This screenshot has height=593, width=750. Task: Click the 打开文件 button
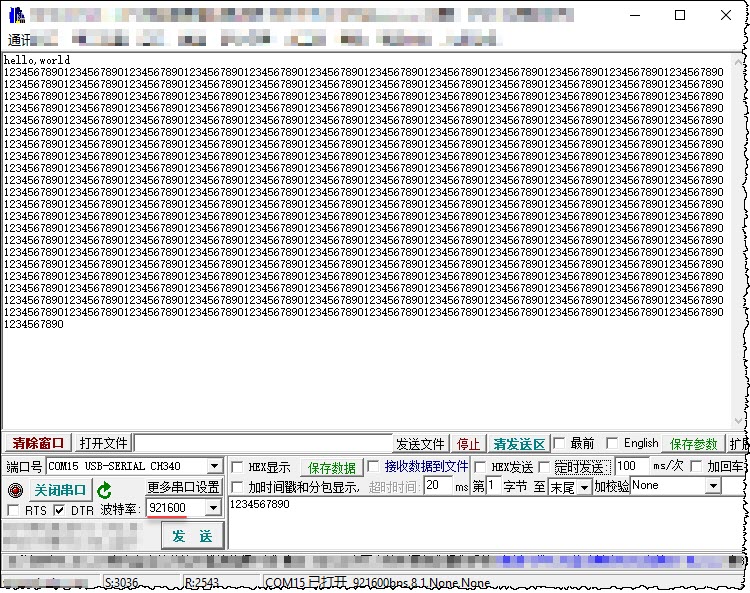[x=103, y=443]
